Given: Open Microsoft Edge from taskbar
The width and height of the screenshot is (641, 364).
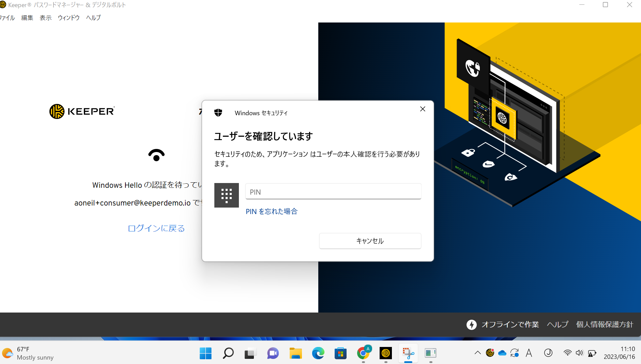Looking at the screenshot, I should pyautogui.click(x=318, y=353).
